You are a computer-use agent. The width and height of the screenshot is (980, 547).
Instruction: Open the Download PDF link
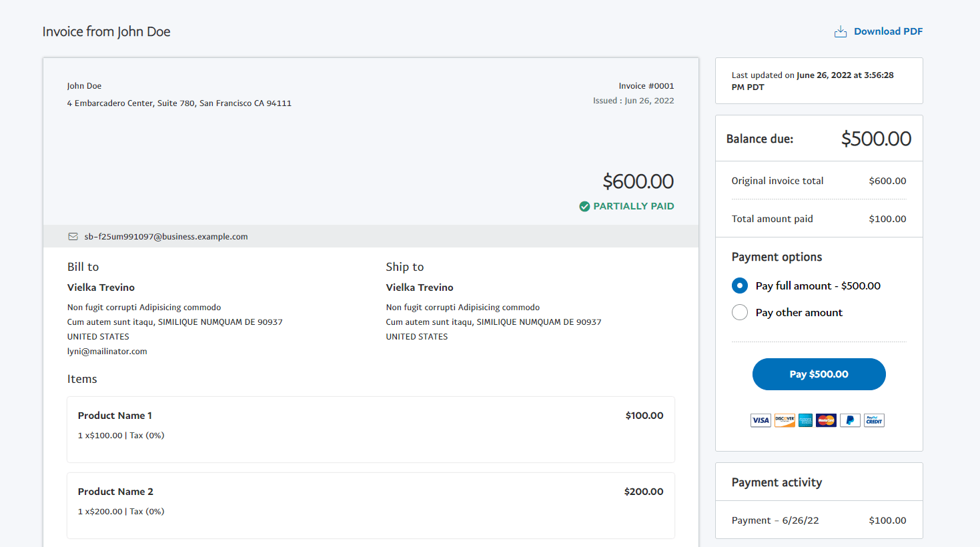(x=888, y=31)
